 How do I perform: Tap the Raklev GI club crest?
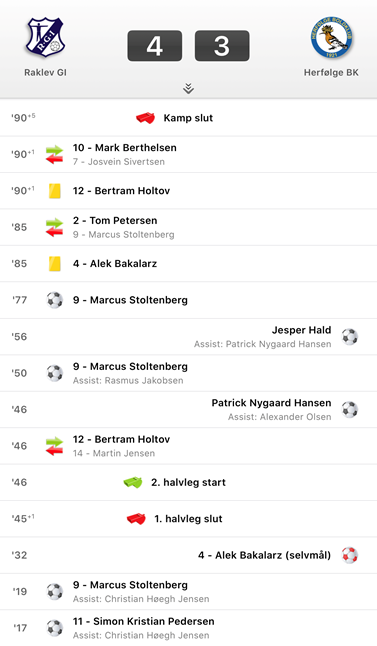tap(45, 37)
